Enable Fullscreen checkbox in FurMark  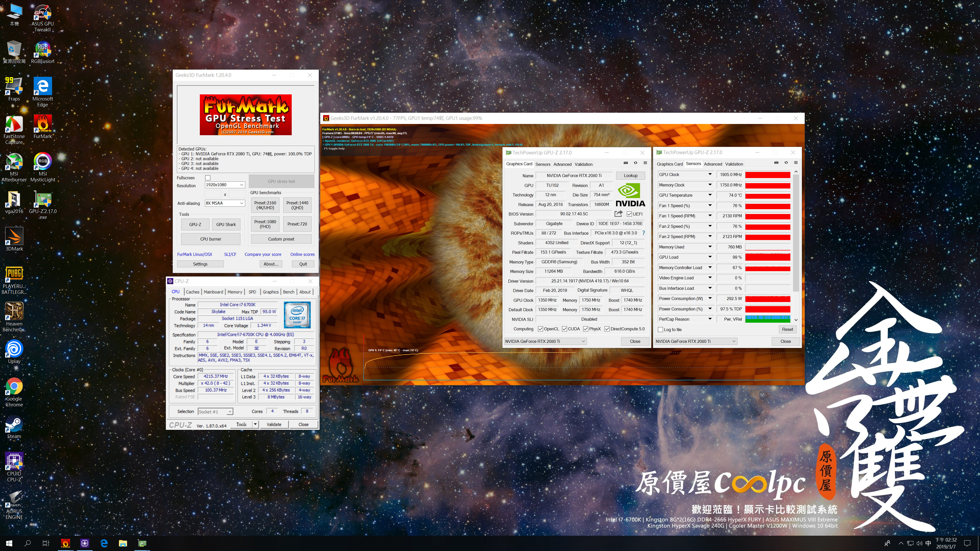pos(208,178)
